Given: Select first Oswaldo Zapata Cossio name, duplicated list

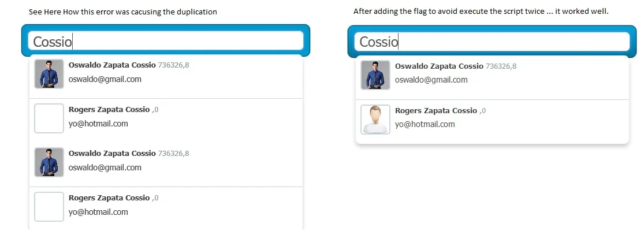Looking at the screenshot, I should point(112,65).
